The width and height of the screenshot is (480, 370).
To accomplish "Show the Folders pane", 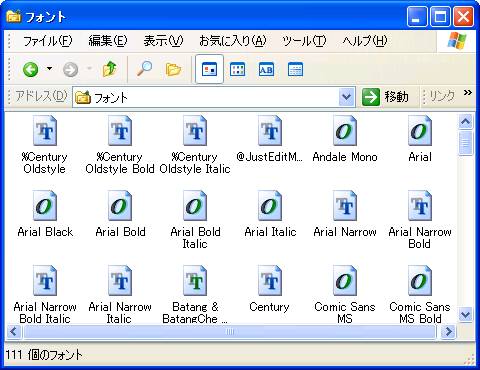I will pyautogui.click(x=173, y=69).
